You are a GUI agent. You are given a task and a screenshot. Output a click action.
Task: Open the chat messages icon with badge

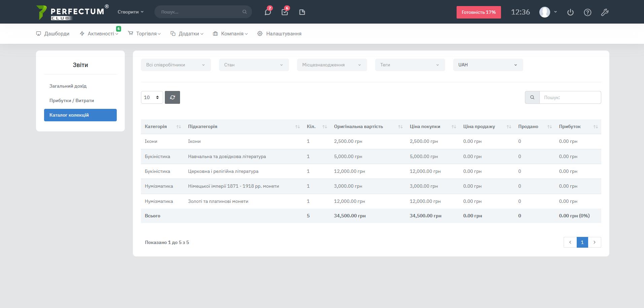click(x=267, y=12)
